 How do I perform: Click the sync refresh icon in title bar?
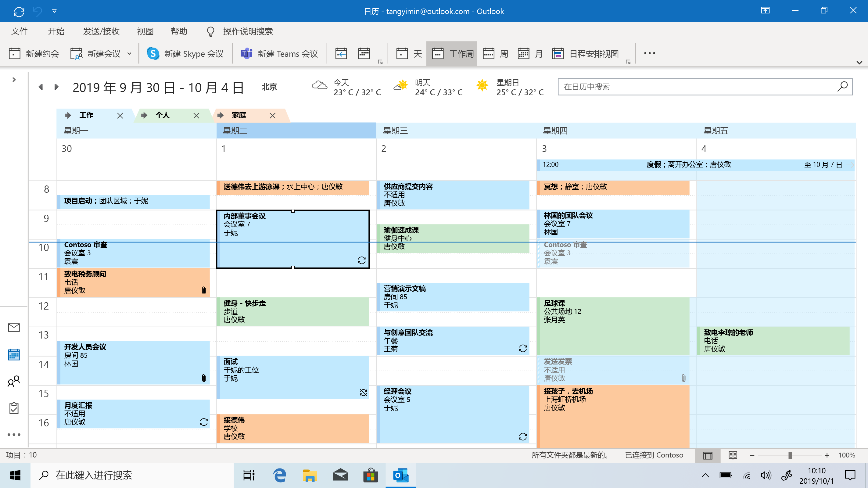tap(19, 12)
